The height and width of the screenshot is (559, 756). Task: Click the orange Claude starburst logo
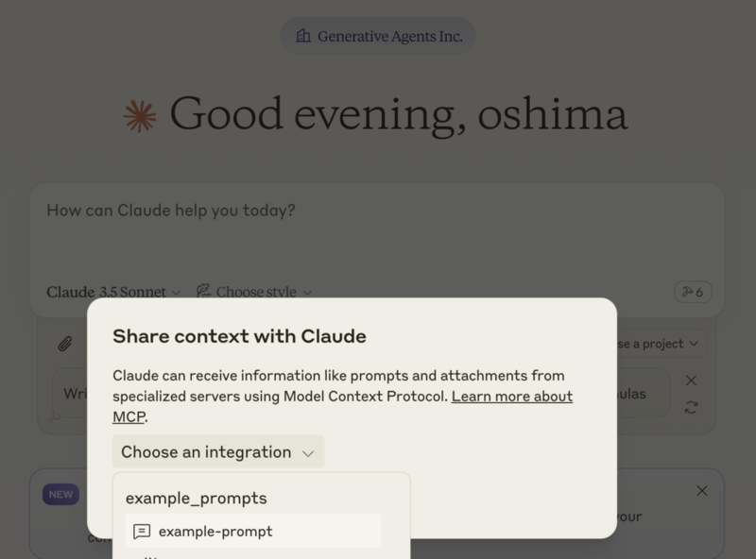point(140,116)
